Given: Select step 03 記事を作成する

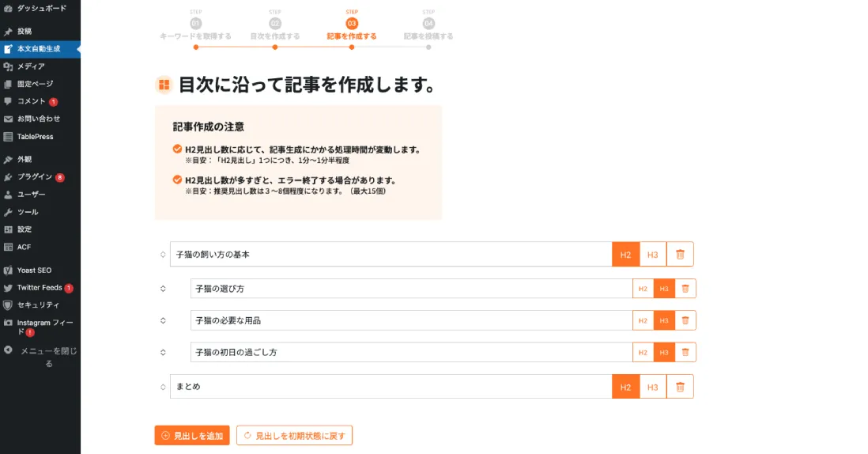Looking at the screenshot, I should [x=352, y=27].
